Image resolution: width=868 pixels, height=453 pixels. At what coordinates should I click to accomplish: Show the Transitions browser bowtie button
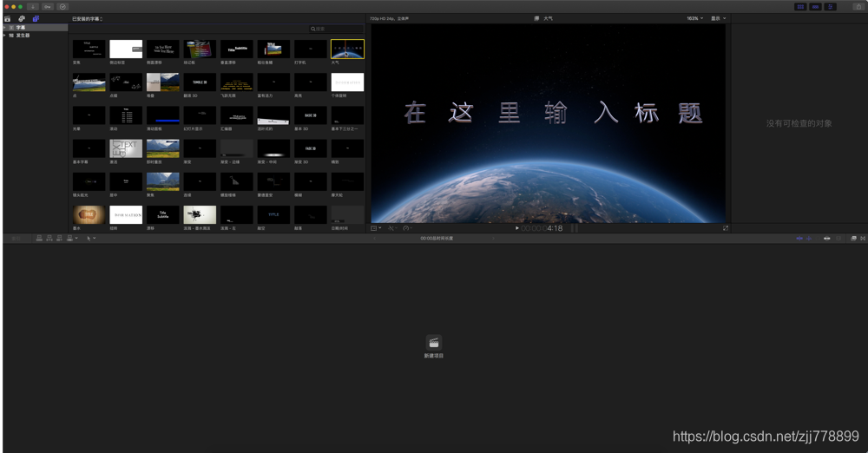[x=863, y=238]
